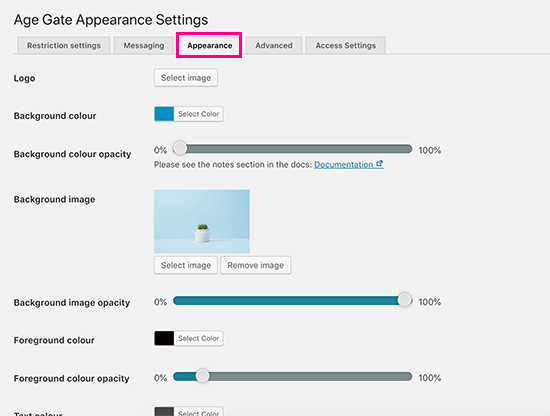Open the Advanced tab
This screenshot has height=416, width=550.
(x=274, y=46)
